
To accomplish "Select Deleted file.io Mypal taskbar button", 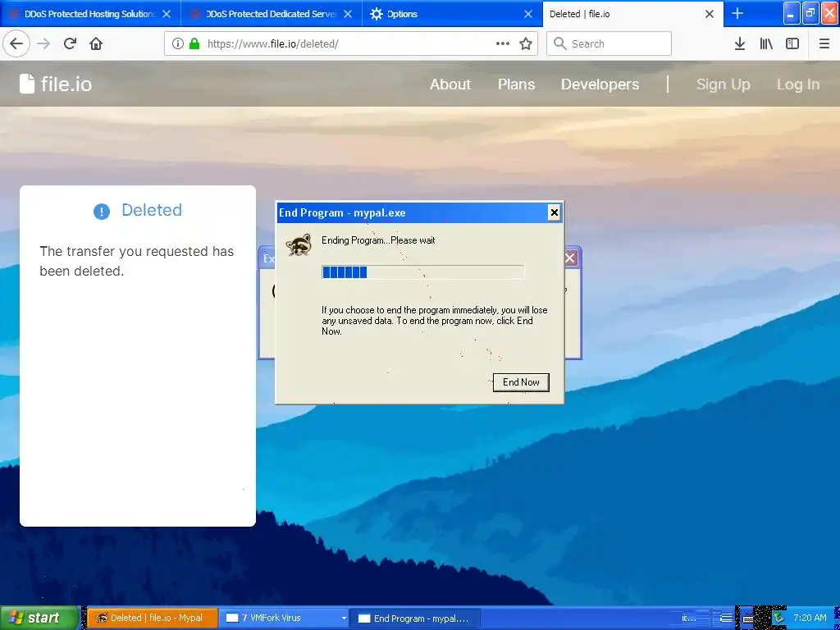I will [x=152, y=618].
